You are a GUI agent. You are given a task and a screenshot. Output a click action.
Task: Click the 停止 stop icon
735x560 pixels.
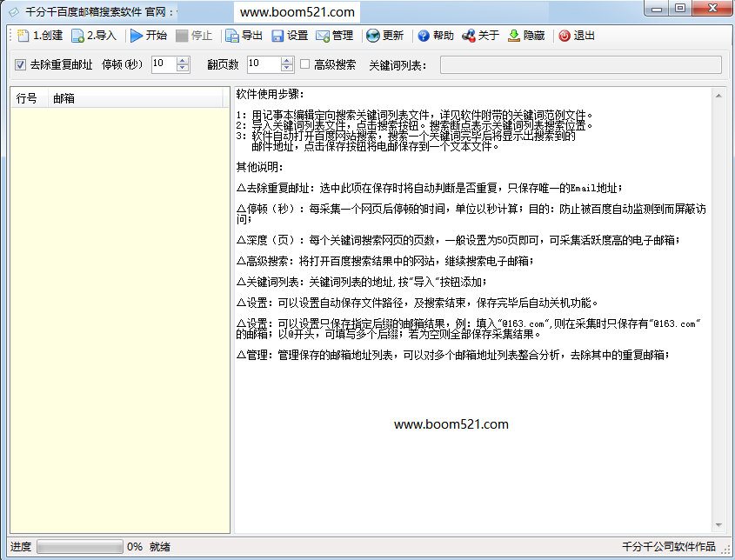tap(182, 36)
